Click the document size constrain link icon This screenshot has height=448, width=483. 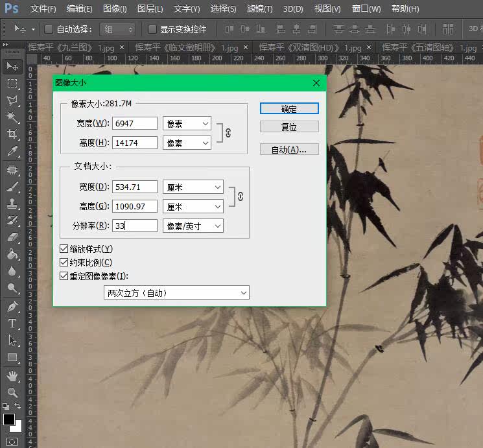241,196
